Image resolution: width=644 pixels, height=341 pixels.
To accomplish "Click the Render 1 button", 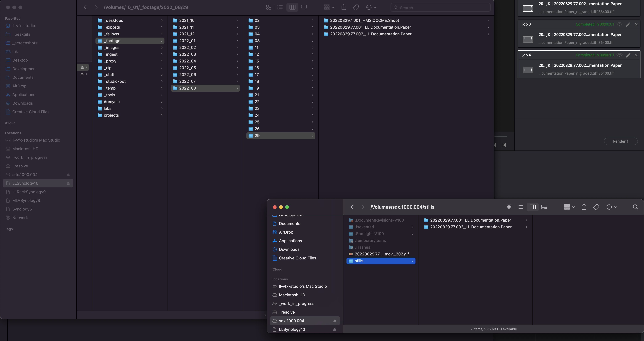I will tap(620, 141).
